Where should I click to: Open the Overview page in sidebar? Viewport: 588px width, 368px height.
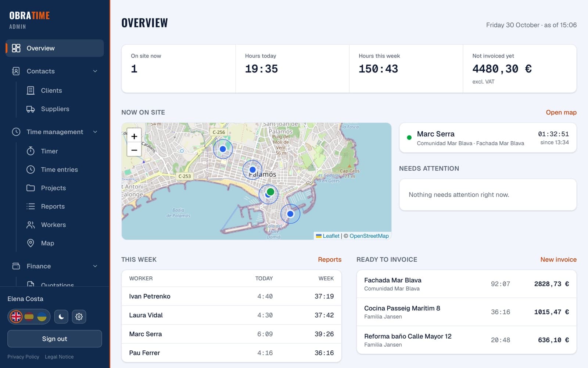pos(55,48)
